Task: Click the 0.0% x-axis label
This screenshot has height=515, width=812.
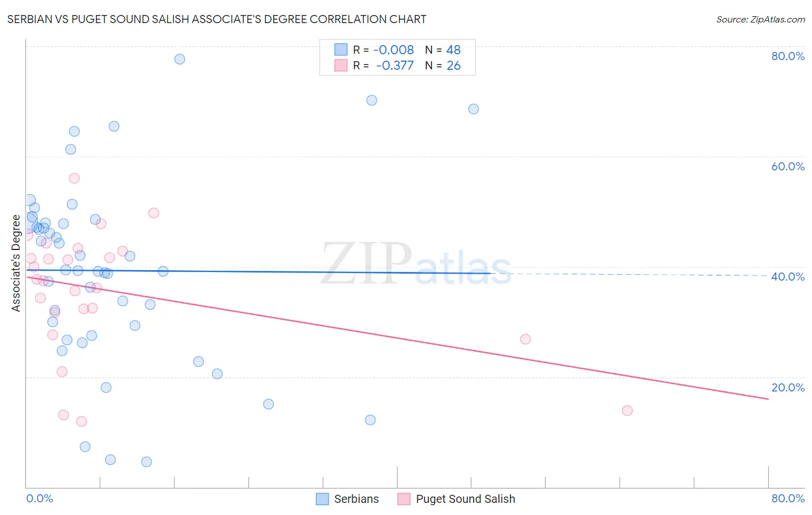Action: coord(39,498)
